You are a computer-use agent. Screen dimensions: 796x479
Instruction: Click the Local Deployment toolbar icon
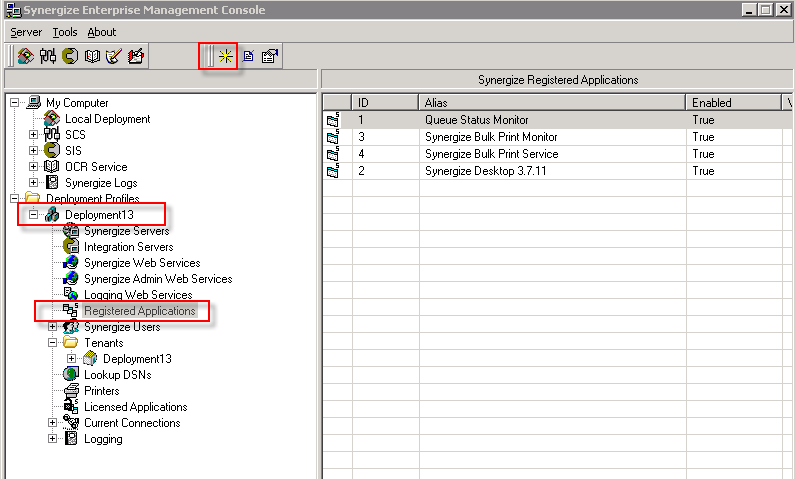tap(26, 55)
